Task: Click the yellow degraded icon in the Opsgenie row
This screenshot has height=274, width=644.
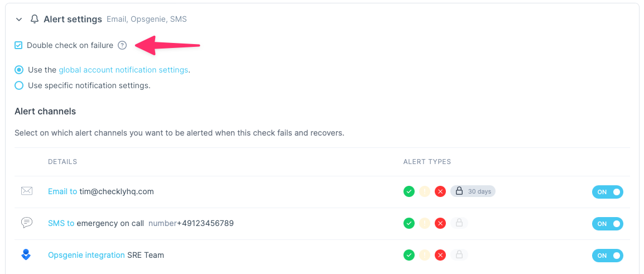Action: coord(425,255)
